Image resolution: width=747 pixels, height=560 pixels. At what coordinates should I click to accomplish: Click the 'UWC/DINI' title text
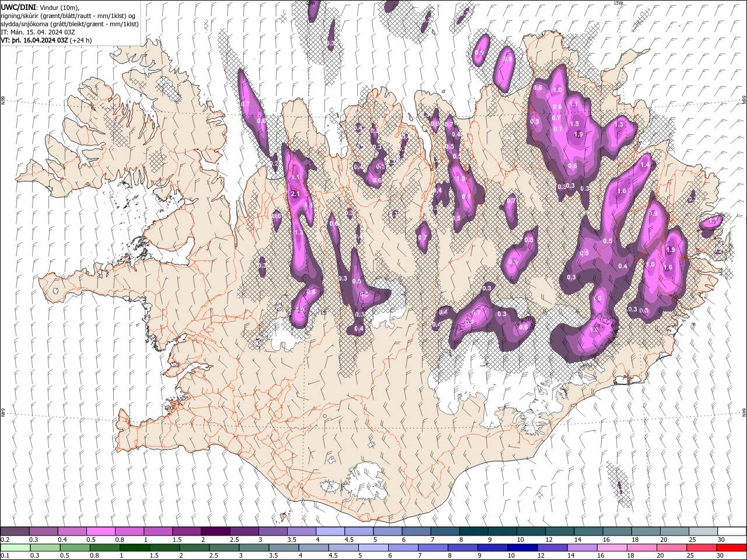[x=19, y=7]
